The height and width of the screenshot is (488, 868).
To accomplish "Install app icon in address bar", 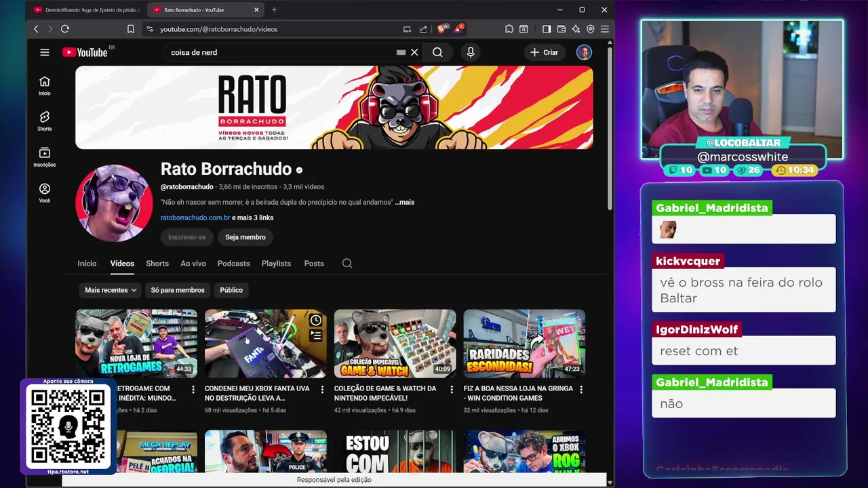I will pyautogui.click(x=407, y=29).
